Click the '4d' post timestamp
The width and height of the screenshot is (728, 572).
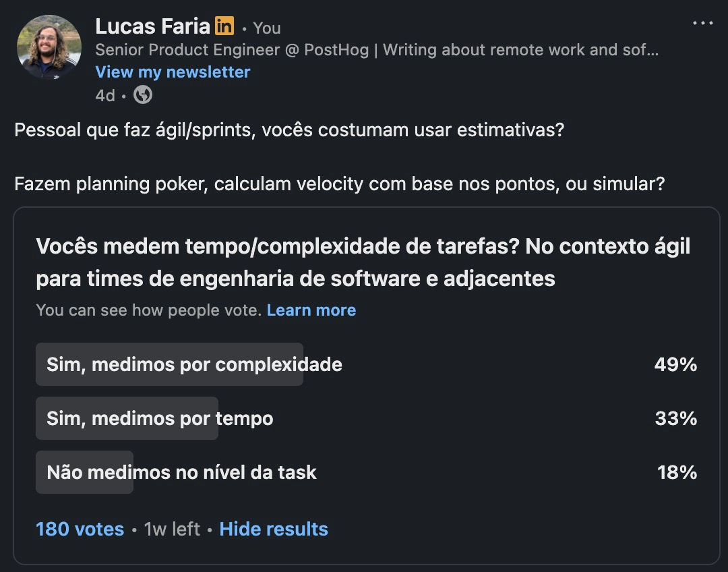coord(105,96)
